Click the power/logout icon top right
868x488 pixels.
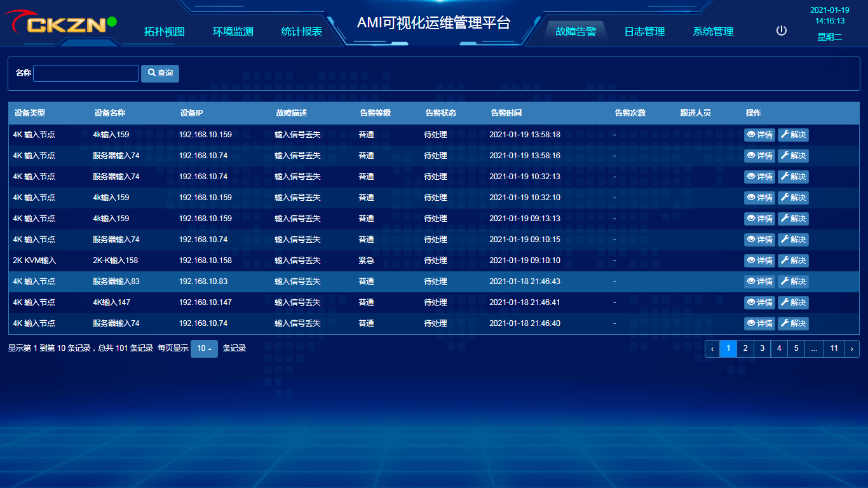coord(781,30)
